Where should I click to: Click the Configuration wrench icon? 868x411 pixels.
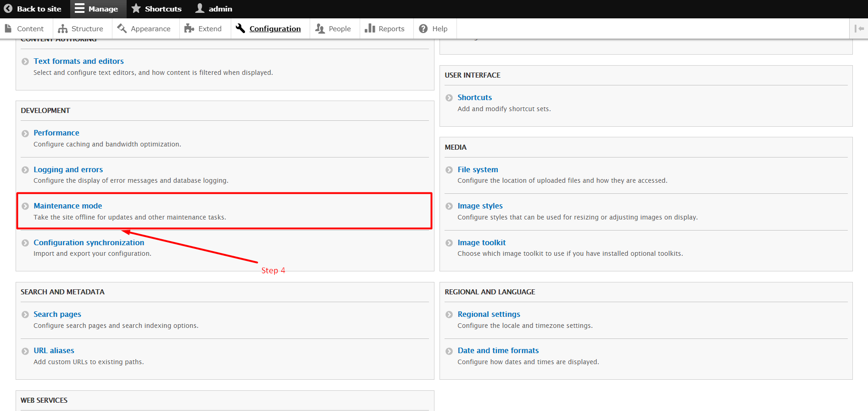pyautogui.click(x=240, y=28)
